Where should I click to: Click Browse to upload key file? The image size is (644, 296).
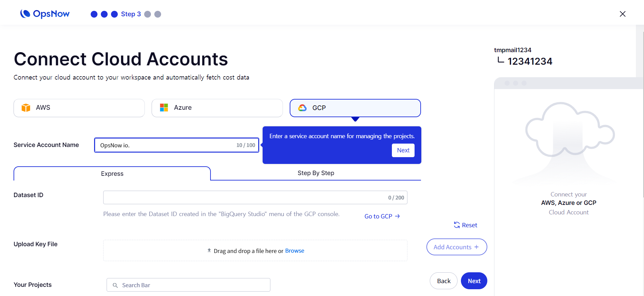pyautogui.click(x=294, y=251)
